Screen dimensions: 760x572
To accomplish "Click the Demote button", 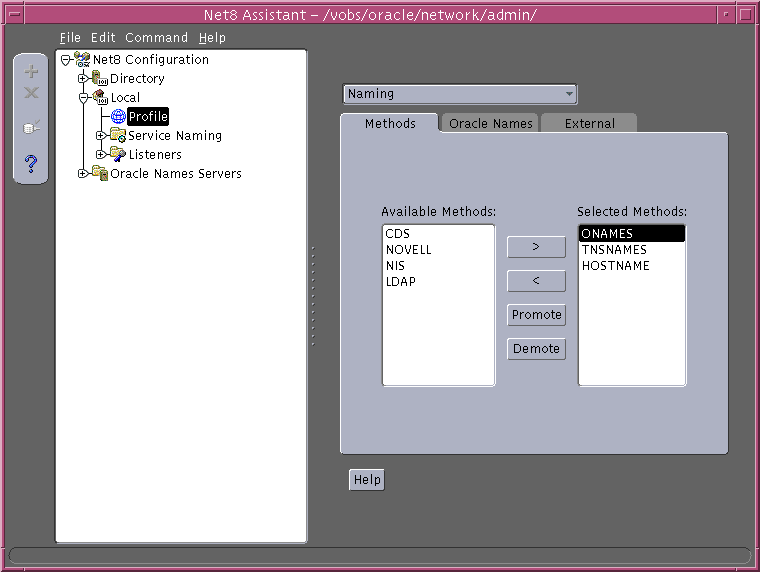I will (537, 349).
